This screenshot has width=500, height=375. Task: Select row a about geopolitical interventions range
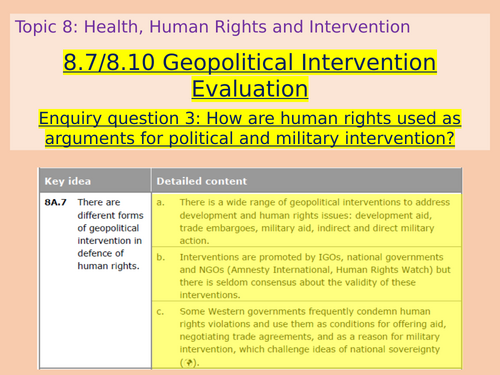pos(307,220)
